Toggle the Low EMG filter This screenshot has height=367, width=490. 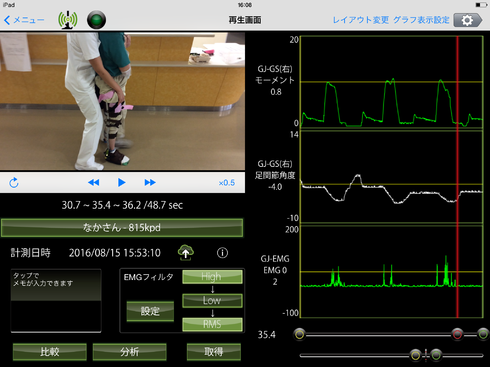pyautogui.click(x=212, y=300)
